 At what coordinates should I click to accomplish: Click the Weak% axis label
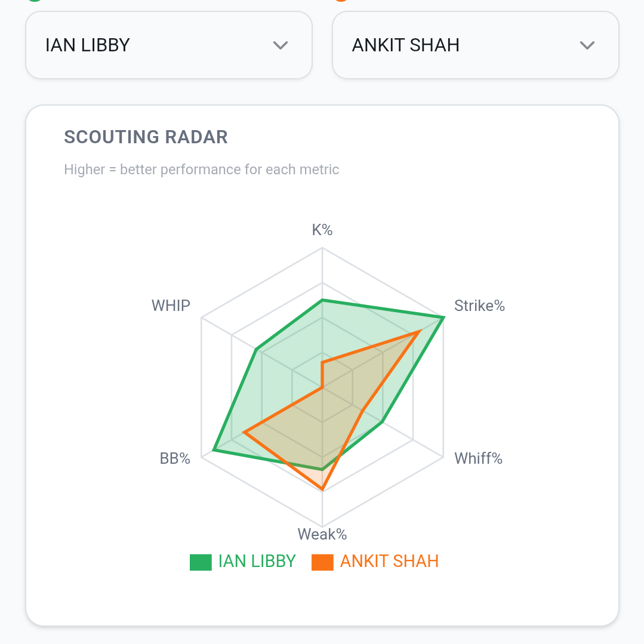(x=322, y=534)
